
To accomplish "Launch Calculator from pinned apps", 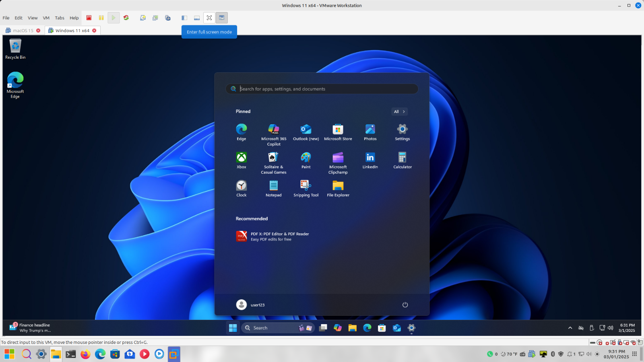I will click(x=402, y=160).
